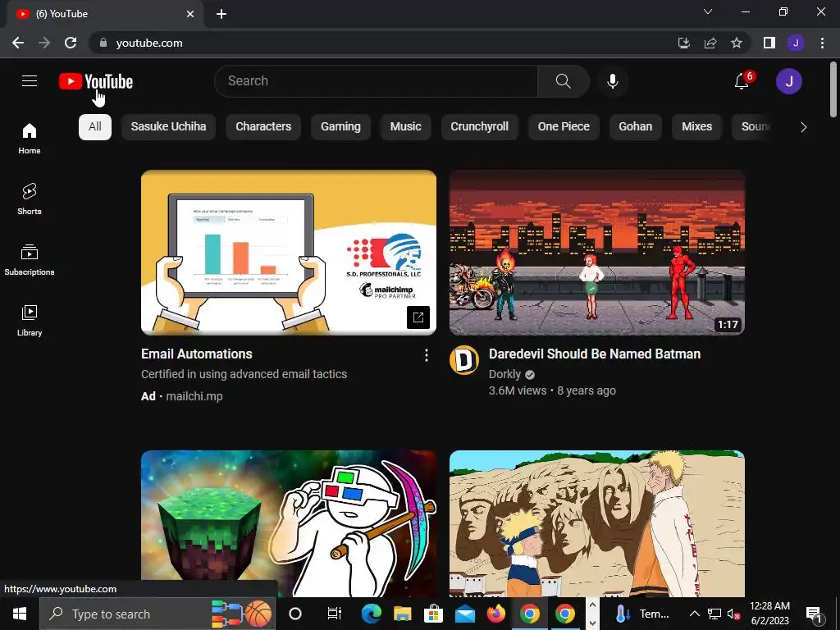The image size is (840, 630).
Task: Open the Email Automations ad thumbnail
Action: (289, 253)
